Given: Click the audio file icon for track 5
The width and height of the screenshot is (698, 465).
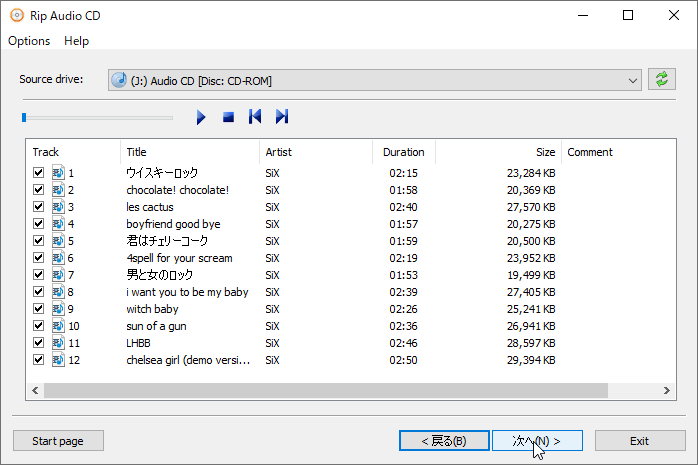Looking at the screenshot, I should (x=58, y=241).
